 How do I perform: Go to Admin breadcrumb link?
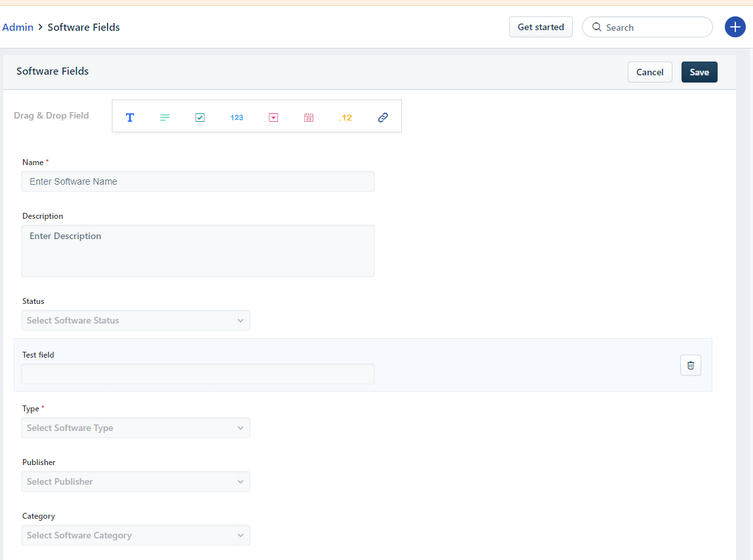[x=18, y=28]
